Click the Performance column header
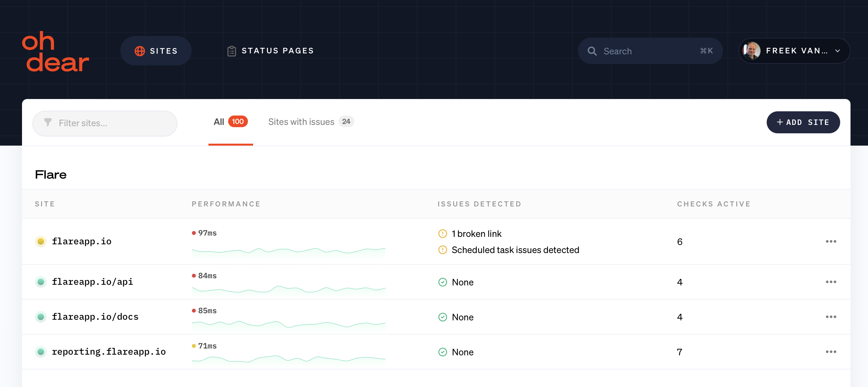Screen dimensions: 868x387 point(226,204)
